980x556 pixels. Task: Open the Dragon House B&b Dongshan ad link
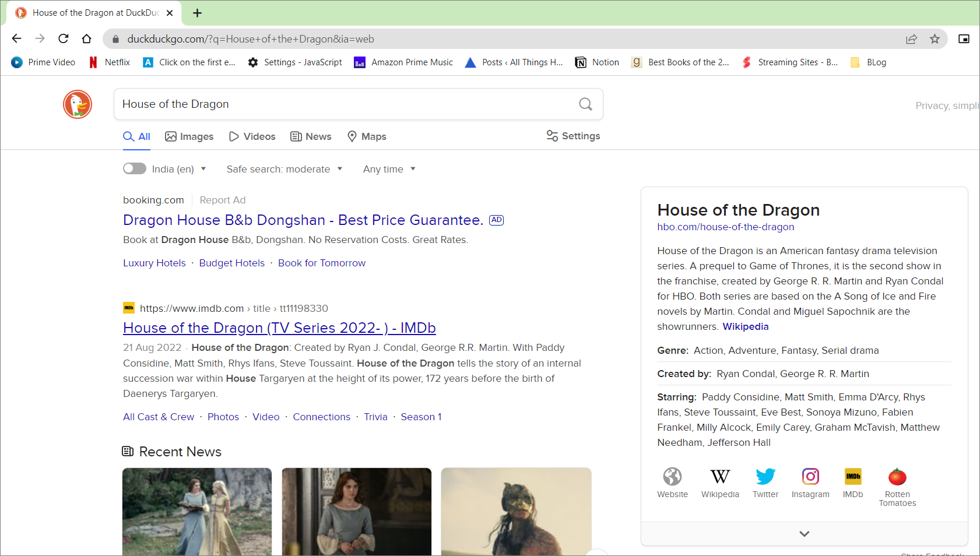pyautogui.click(x=303, y=220)
